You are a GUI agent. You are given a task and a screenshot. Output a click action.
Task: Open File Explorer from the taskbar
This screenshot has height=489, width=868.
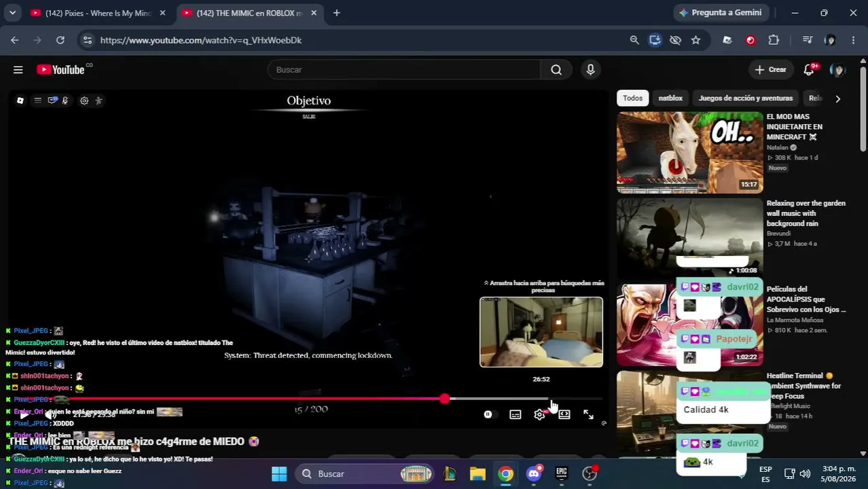click(x=477, y=473)
